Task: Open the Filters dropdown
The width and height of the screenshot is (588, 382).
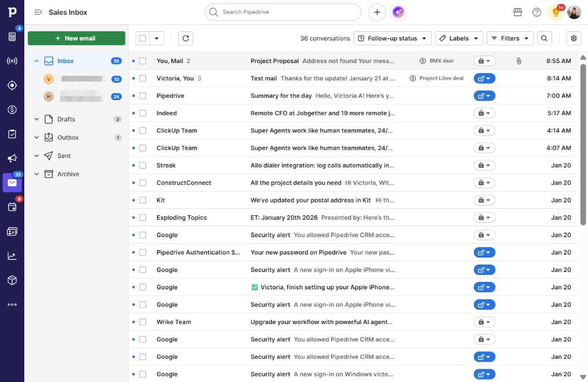Action: (510, 38)
